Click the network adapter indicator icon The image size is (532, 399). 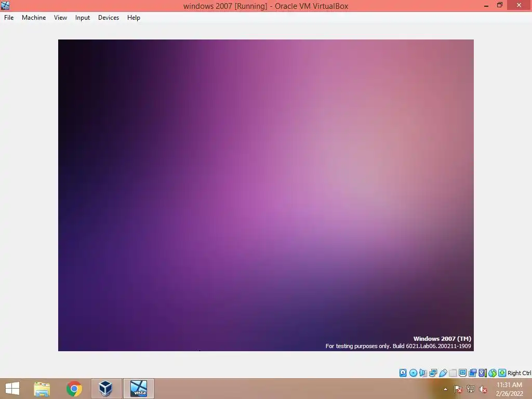pos(433,373)
